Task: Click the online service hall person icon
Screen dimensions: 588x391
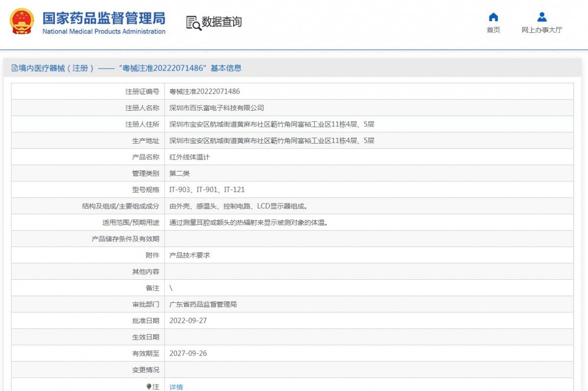Action: point(541,17)
